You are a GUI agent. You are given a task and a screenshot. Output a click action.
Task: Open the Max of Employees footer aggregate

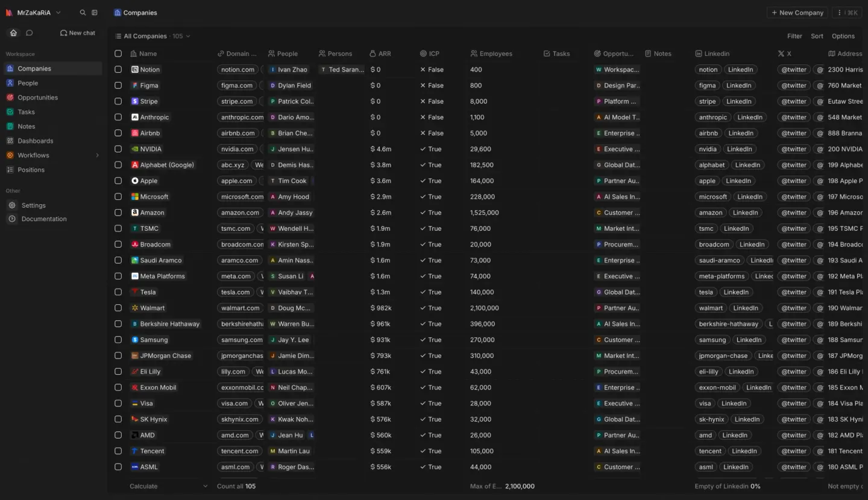point(502,486)
